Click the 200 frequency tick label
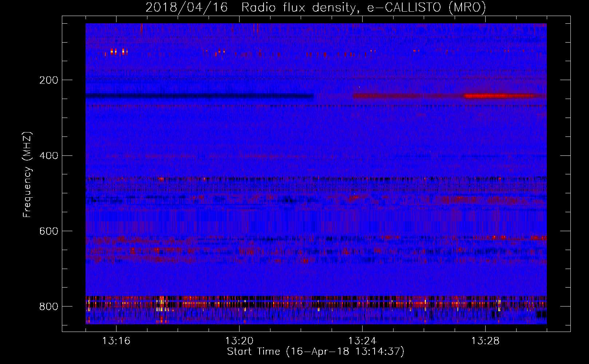Image resolution: width=589 pixels, height=364 pixels. pyautogui.click(x=48, y=80)
